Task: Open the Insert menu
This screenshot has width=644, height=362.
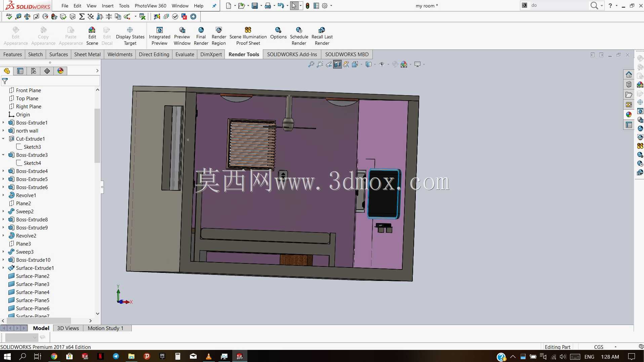Action: click(x=108, y=6)
